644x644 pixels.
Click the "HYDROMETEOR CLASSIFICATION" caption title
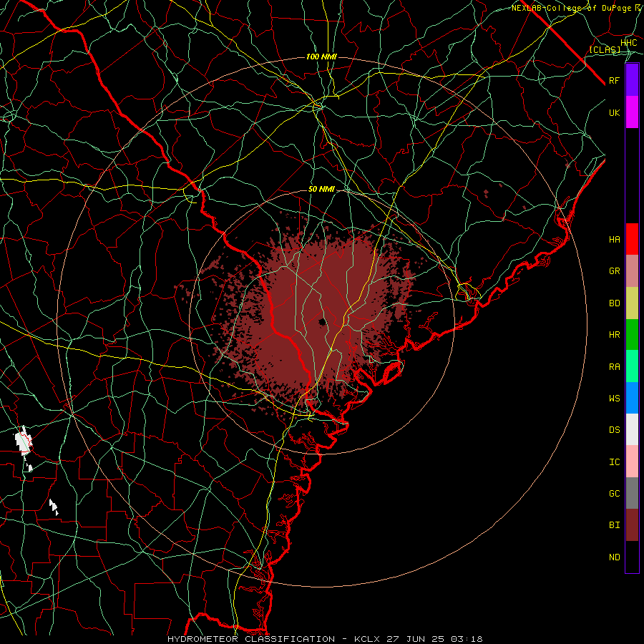251,639
